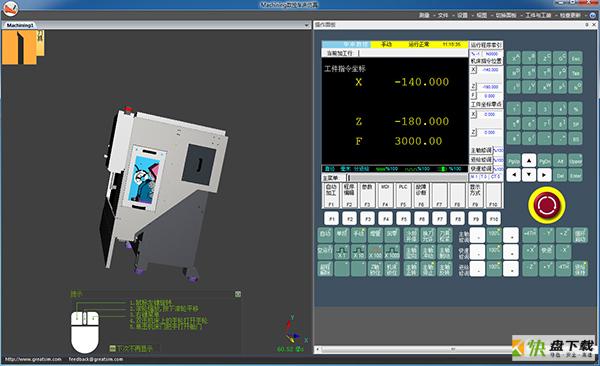This screenshot has width=600, height=366.
Task: Toggle 下次不再显示 checkbox in hint box
Action: click(112, 348)
